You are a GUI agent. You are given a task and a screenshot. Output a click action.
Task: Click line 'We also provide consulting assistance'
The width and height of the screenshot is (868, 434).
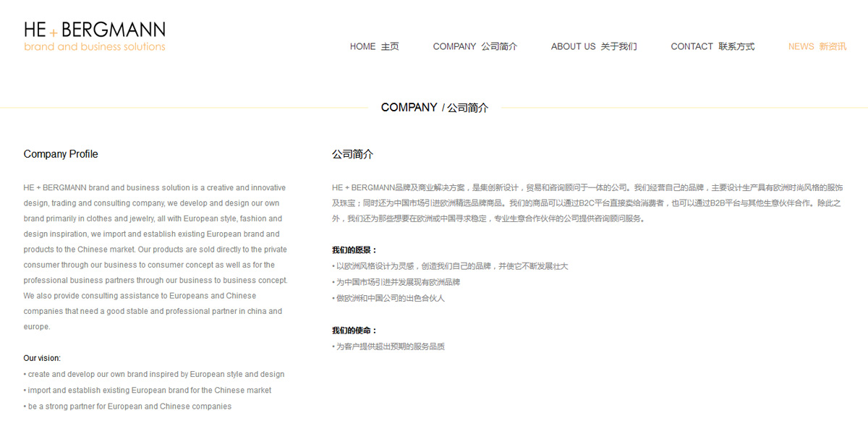[x=140, y=296]
